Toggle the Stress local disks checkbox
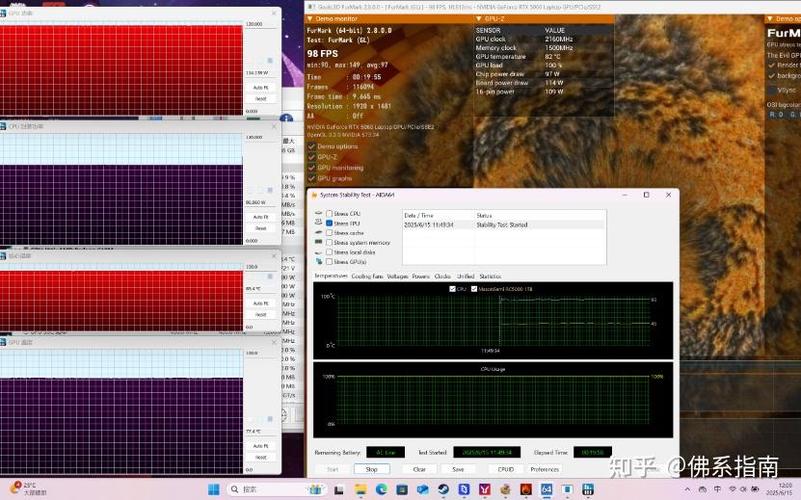Viewport: 801px width, 500px height. 329,252
